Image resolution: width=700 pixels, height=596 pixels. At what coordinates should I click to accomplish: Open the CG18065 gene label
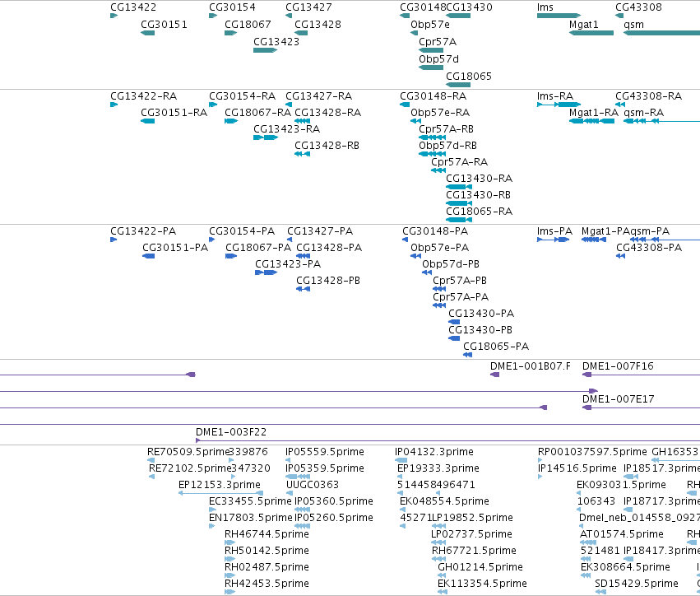[x=469, y=77]
